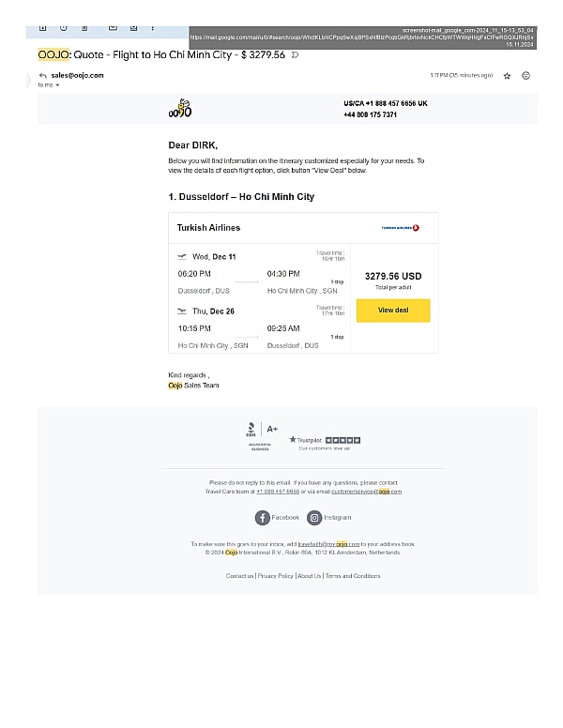This screenshot has width=563, height=728.
Task: Click the reply arrow beside sales@oojo.com
Action: pos(43,75)
